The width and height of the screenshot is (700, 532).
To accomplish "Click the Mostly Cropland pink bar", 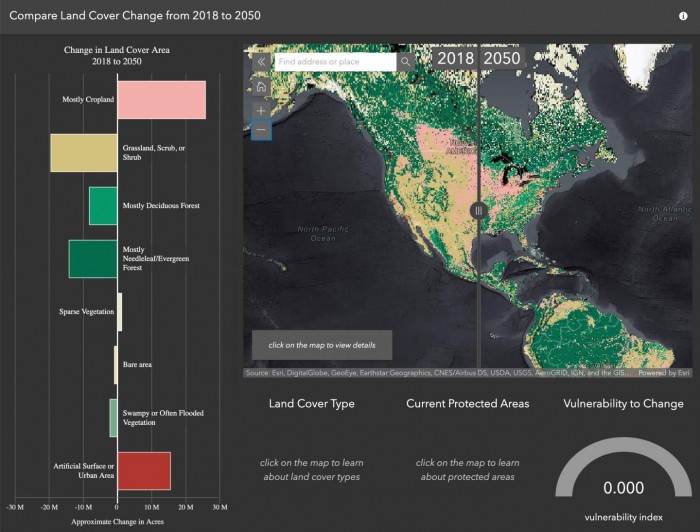I will 161,100.
